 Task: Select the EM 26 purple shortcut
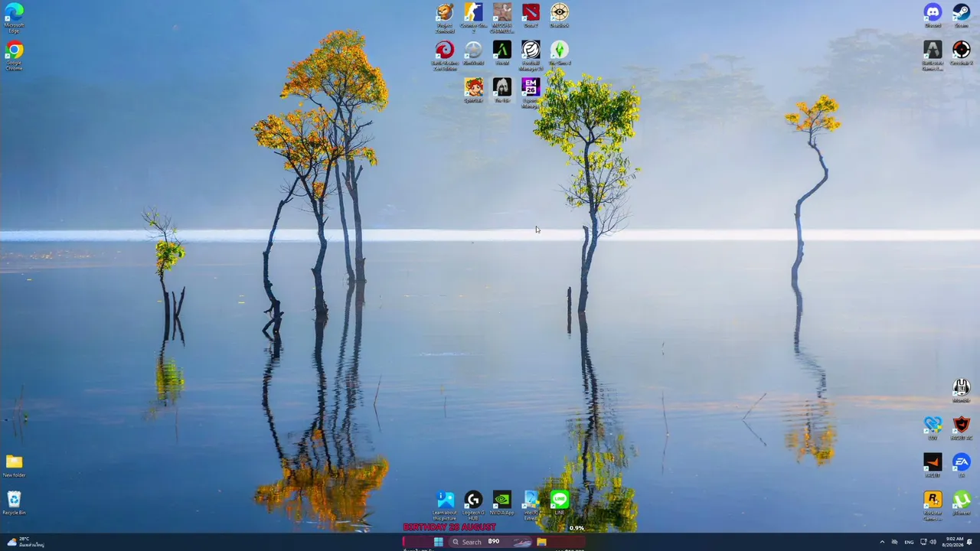point(531,93)
